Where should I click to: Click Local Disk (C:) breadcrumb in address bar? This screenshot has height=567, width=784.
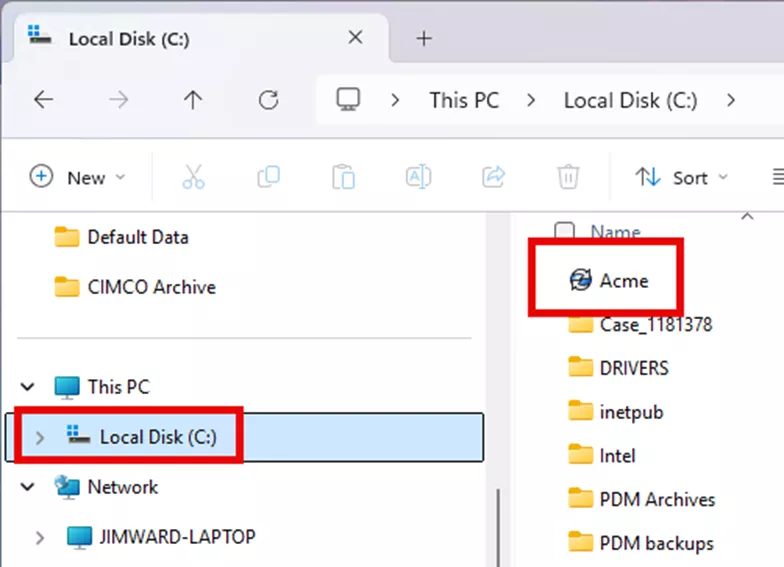click(x=630, y=100)
